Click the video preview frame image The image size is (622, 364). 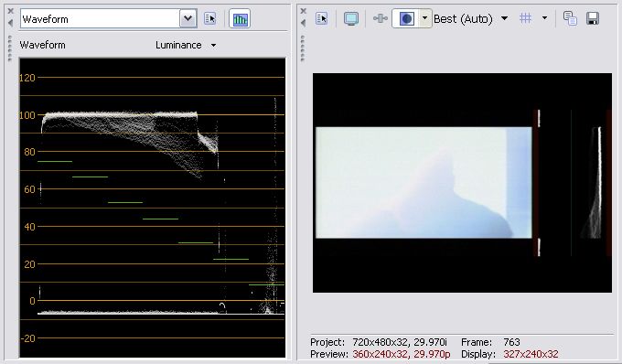click(462, 183)
